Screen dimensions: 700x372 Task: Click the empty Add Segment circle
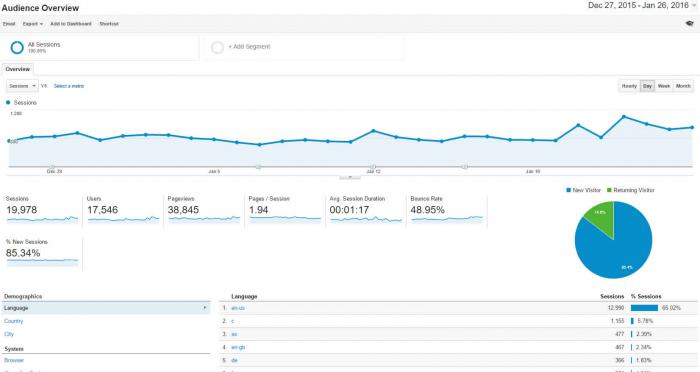coord(217,47)
